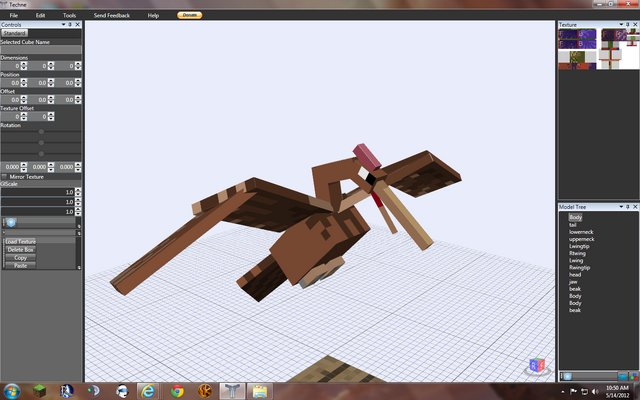Open the Send Feedback menu
The image size is (640, 400).
pyautogui.click(x=112, y=15)
